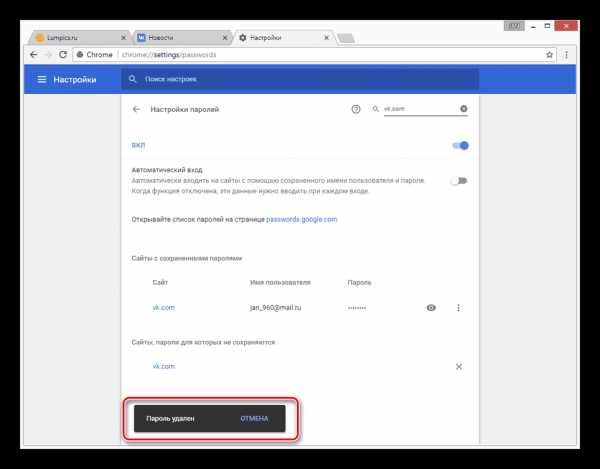
Task: Click the browser back arrow
Action: pos(34,55)
